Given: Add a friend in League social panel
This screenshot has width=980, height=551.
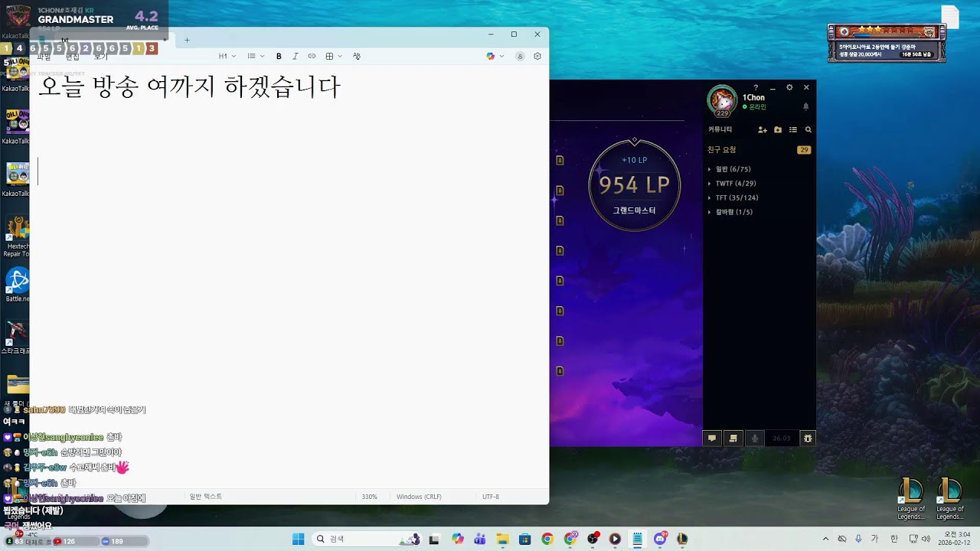Looking at the screenshot, I should pyautogui.click(x=763, y=130).
